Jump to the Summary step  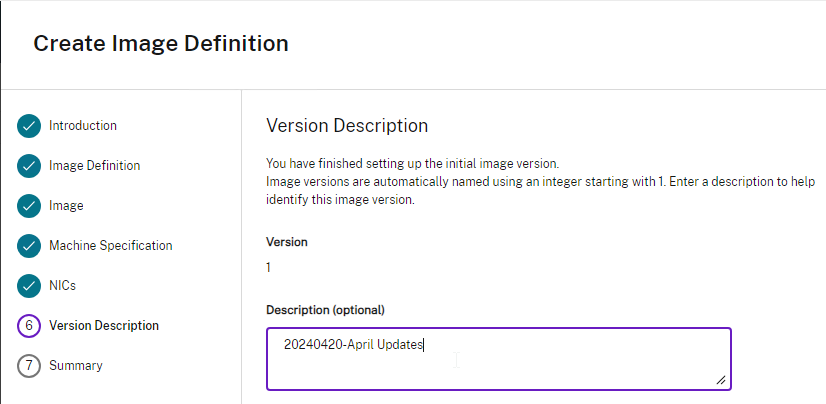(75, 366)
